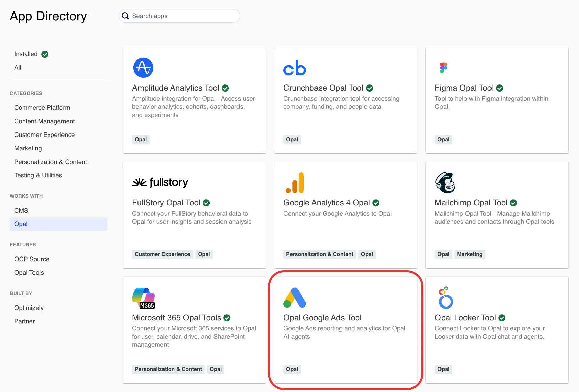
Task: Click the Amplitude card description text
Action: pyautogui.click(x=194, y=107)
